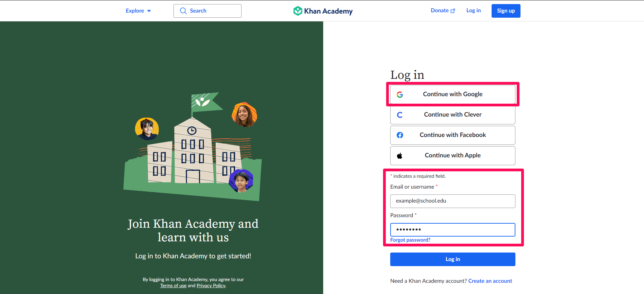Click the 'Password' field label
Viewport: 644px width, 294px height.
[401, 215]
